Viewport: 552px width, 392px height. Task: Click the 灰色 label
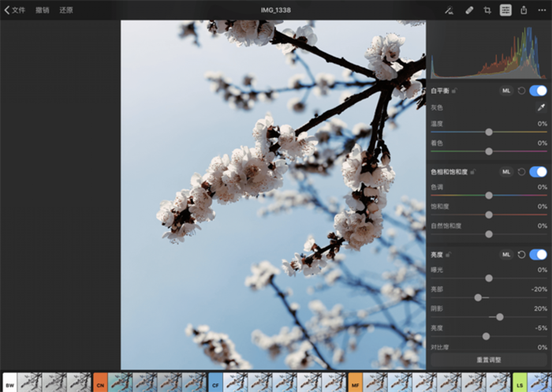[x=437, y=107]
